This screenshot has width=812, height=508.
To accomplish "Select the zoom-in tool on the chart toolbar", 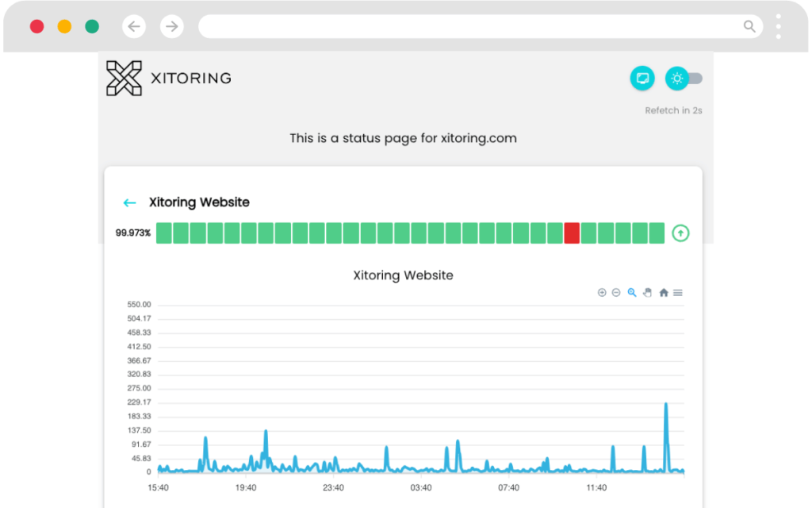I will 602,292.
